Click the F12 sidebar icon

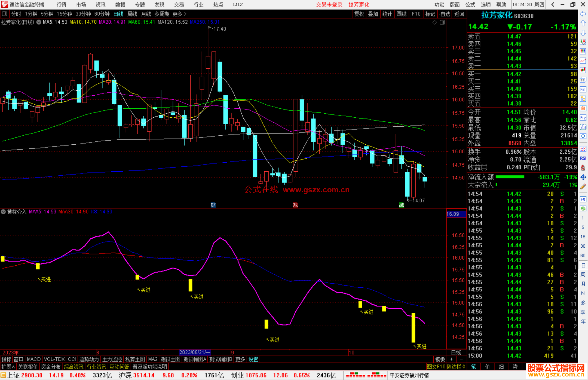[583, 118]
